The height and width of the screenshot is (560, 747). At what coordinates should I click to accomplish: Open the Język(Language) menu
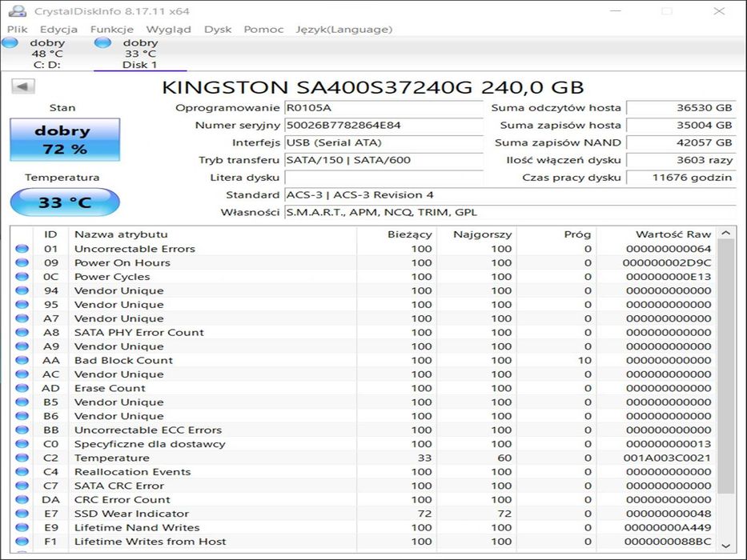tap(344, 30)
